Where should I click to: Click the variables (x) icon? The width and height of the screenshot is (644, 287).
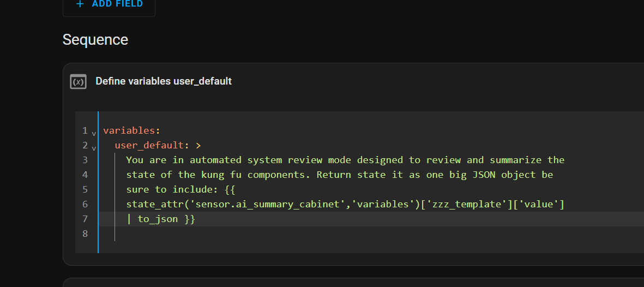pyautogui.click(x=79, y=82)
